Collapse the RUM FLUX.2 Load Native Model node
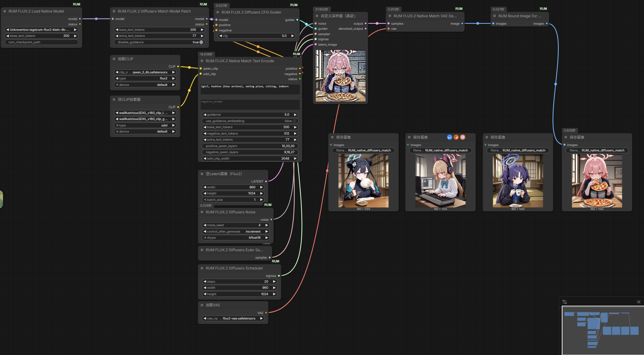 point(5,11)
